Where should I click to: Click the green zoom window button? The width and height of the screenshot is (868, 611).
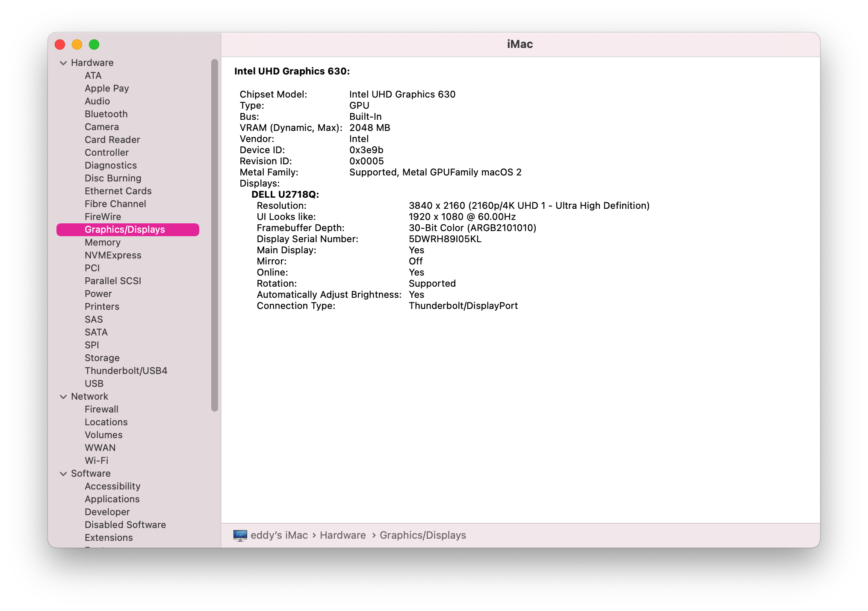pyautogui.click(x=94, y=44)
